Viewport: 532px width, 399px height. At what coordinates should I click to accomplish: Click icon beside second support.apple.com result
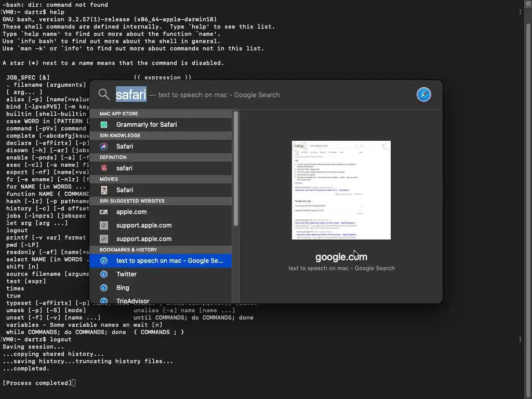pyautogui.click(x=104, y=239)
